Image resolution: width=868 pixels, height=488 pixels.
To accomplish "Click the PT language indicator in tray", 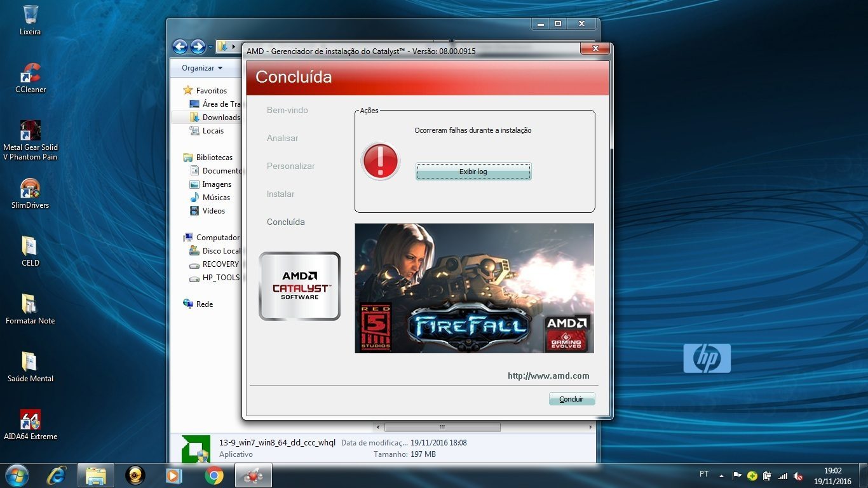I will [x=704, y=475].
